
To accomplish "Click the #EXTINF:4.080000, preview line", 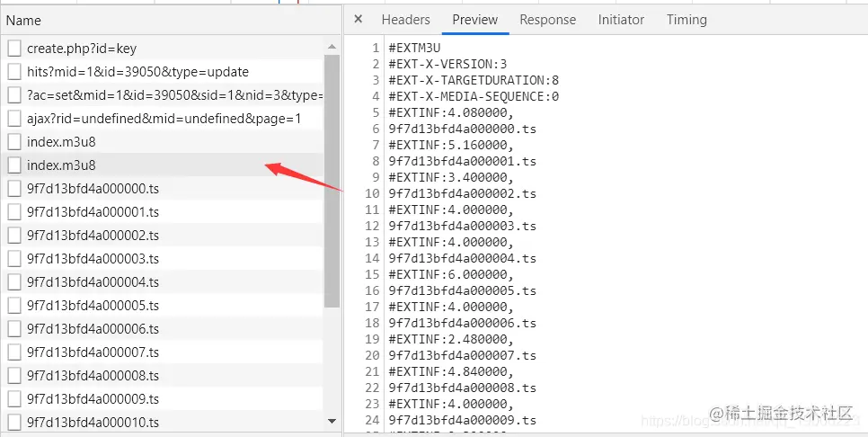I will tap(451, 113).
